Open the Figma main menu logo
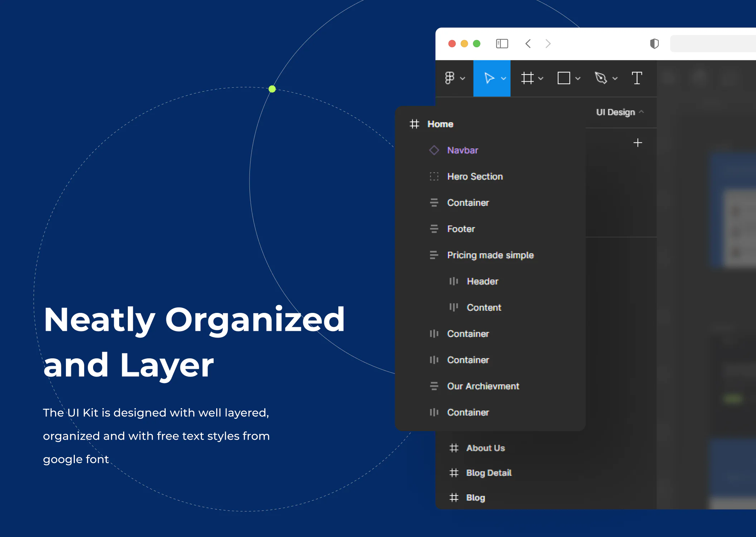The height and width of the screenshot is (537, 756). (x=450, y=78)
